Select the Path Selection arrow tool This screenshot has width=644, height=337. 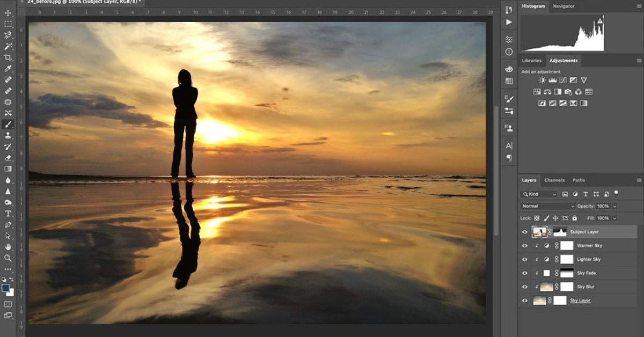[x=8, y=236]
